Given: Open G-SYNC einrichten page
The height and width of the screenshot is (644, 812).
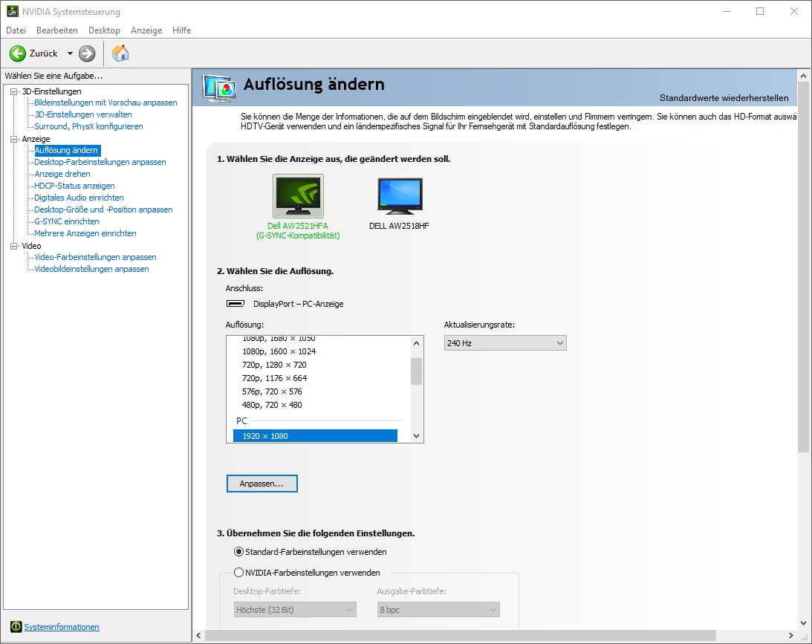Looking at the screenshot, I should (x=67, y=221).
